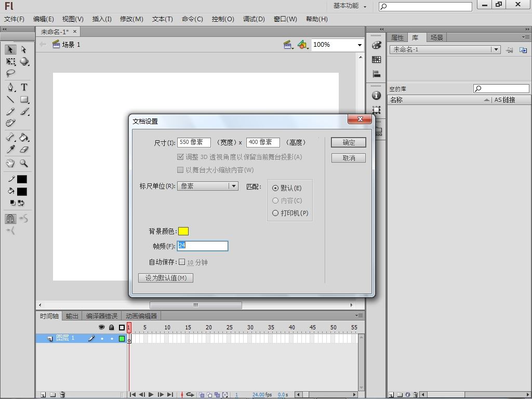Select the 默认(E) match radio button

(275, 188)
